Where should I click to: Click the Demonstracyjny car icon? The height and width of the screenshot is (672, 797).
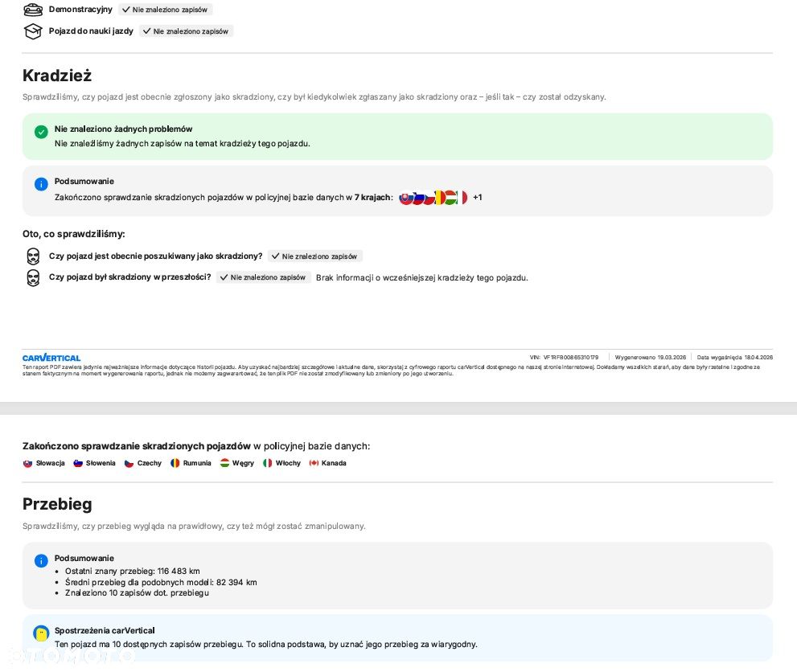33,9
